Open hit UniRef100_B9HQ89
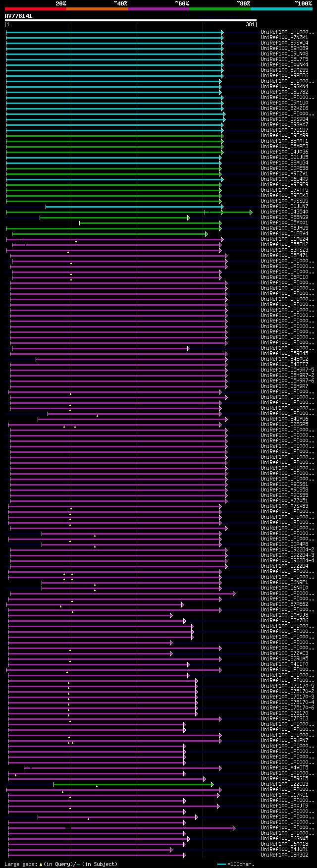The width and height of the screenshot is (317, 868). (x=284, y=48)
